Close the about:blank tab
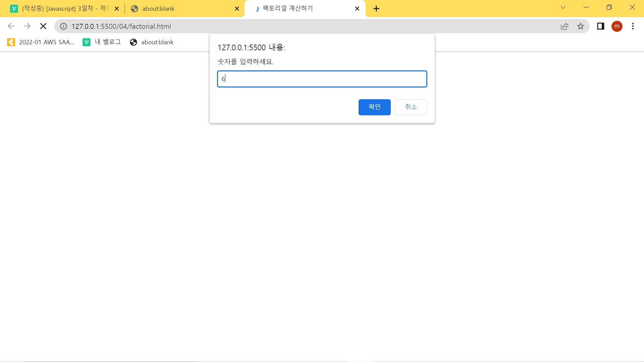 click(237, 9)
